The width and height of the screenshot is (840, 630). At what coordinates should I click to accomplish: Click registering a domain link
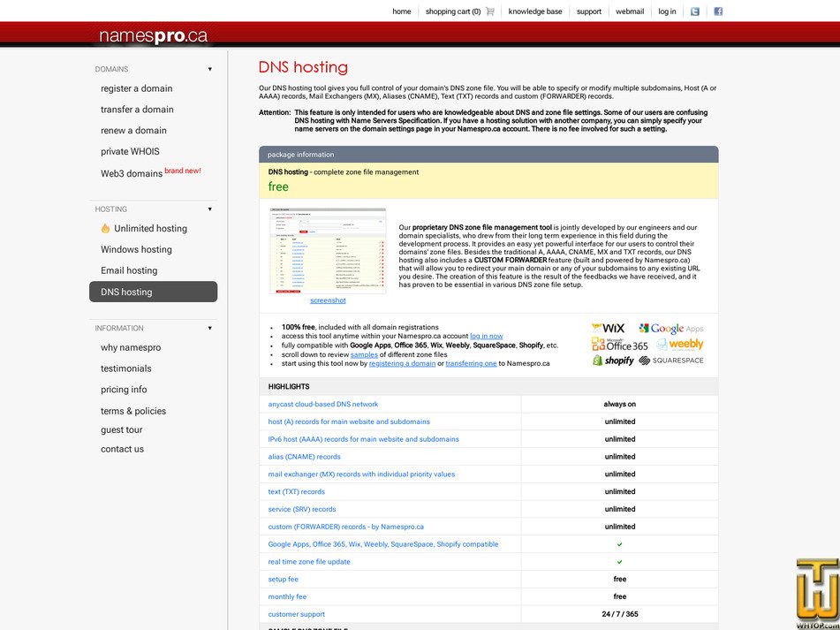tap(402, 363)
